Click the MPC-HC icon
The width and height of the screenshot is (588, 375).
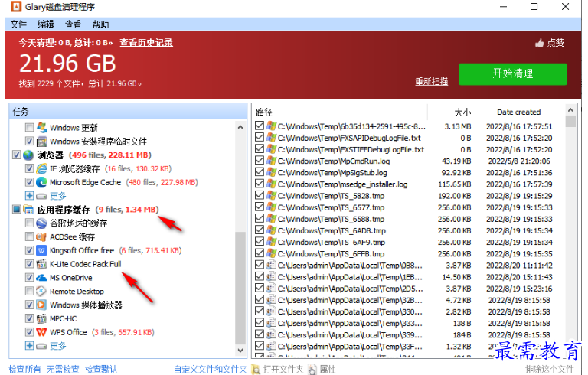[x=41, y=318]
